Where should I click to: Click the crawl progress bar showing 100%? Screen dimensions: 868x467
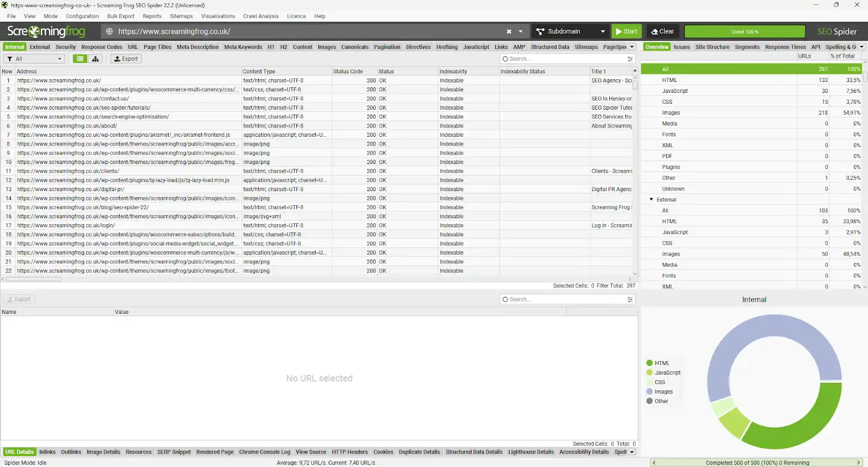(744, 31)
